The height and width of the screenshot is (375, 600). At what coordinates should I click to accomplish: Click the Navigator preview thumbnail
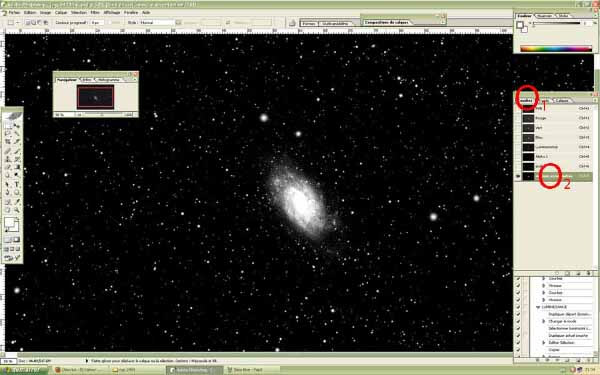(96, 96)
